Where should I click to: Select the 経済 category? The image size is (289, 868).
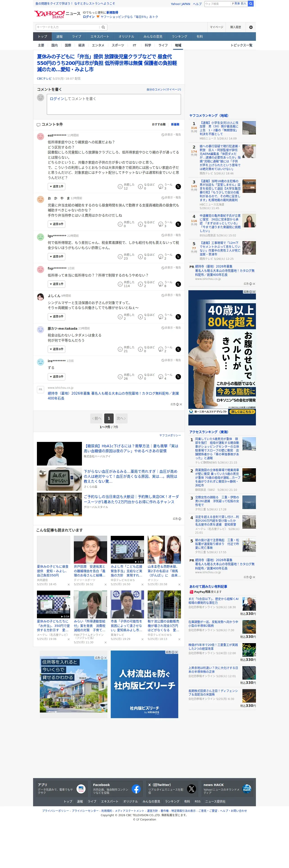pos(81,46)
